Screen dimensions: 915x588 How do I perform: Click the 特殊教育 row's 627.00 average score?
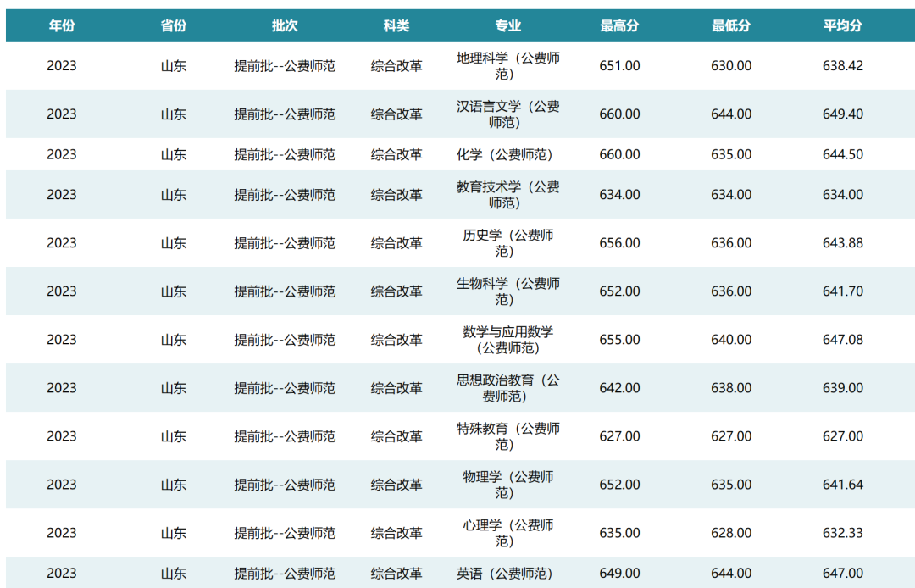pyautogui.click(x=843, y=435)
